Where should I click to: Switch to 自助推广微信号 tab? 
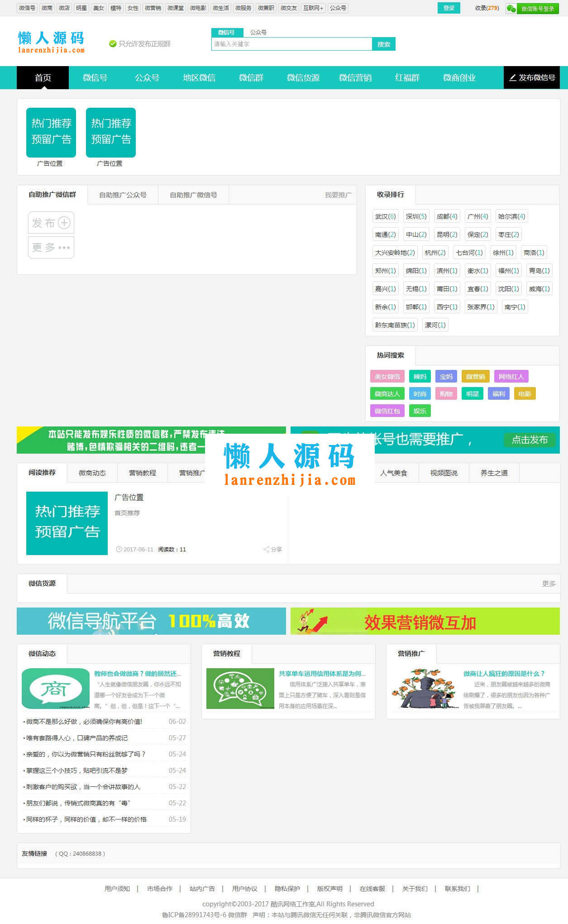[x=194, y=195]
